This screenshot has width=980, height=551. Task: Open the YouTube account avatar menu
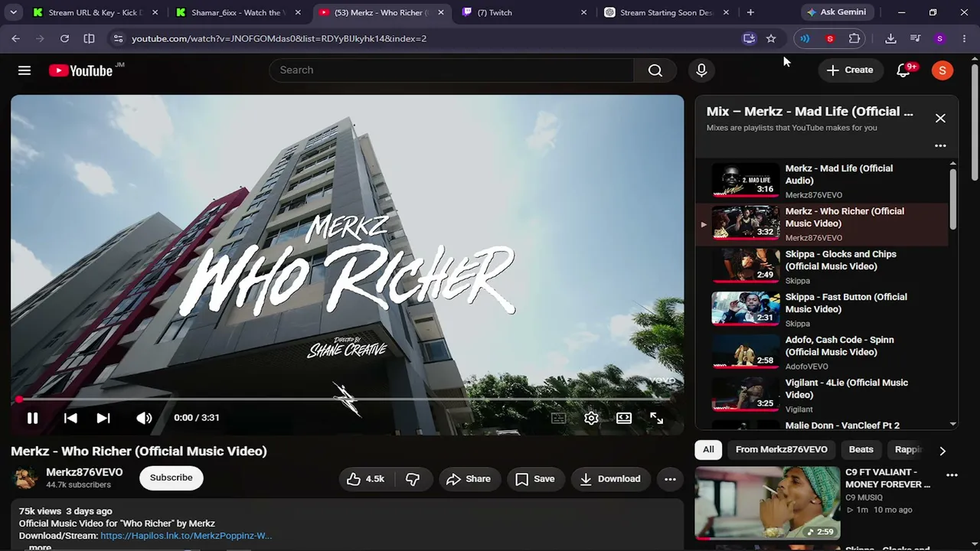[942, 70]
